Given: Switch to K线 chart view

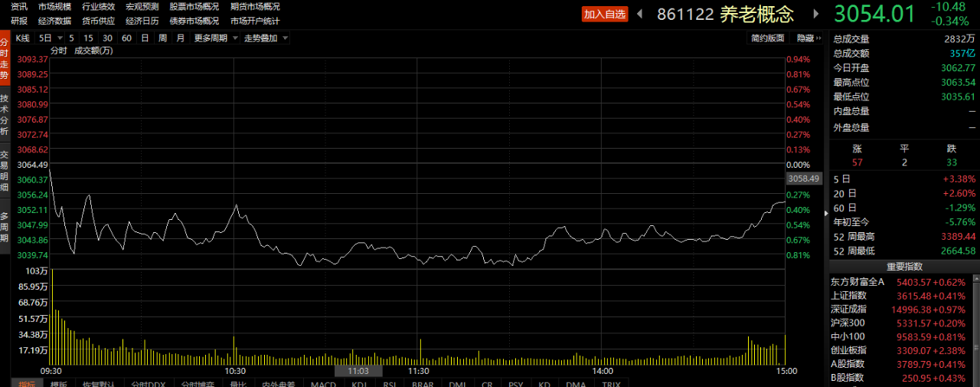Looking at the screenshot, I should point(23,38).
